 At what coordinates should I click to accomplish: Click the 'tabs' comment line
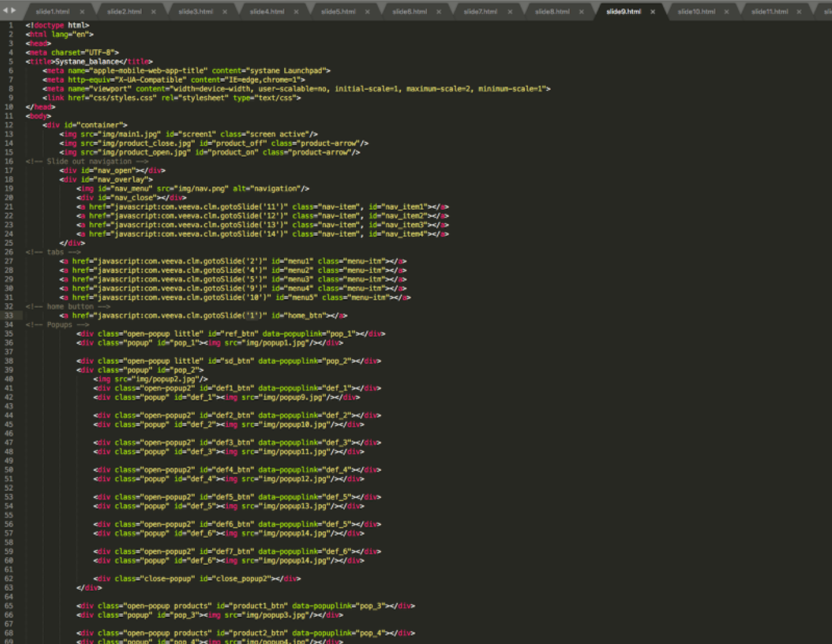pos(53,252)
